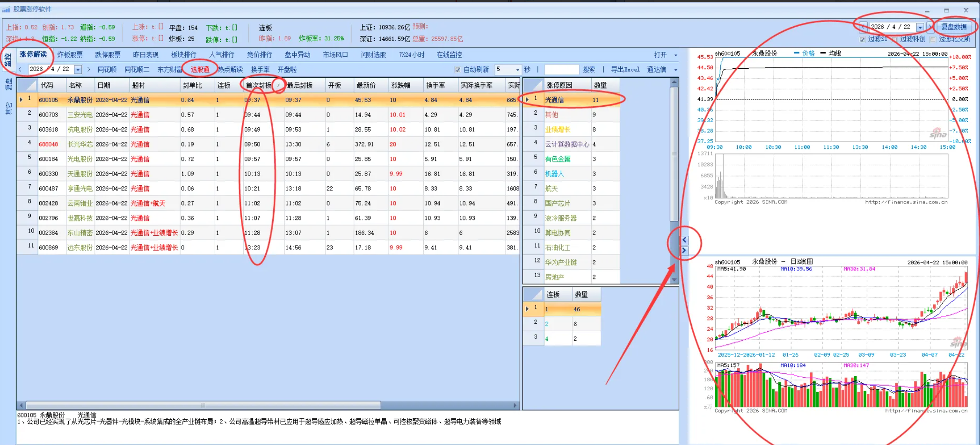Click the next day arrow to advance the date
This screenshot has height=445, width=980.
pos(89,70)
